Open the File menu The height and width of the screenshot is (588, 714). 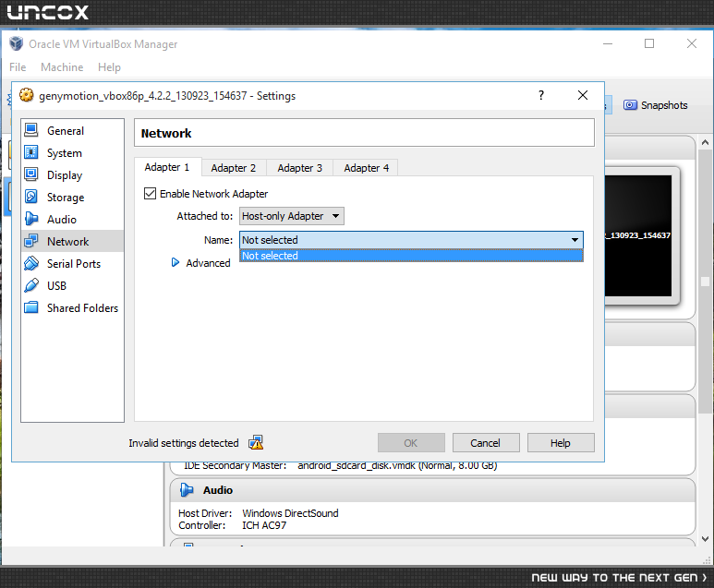pyautogui.click(x=18, y=66)
